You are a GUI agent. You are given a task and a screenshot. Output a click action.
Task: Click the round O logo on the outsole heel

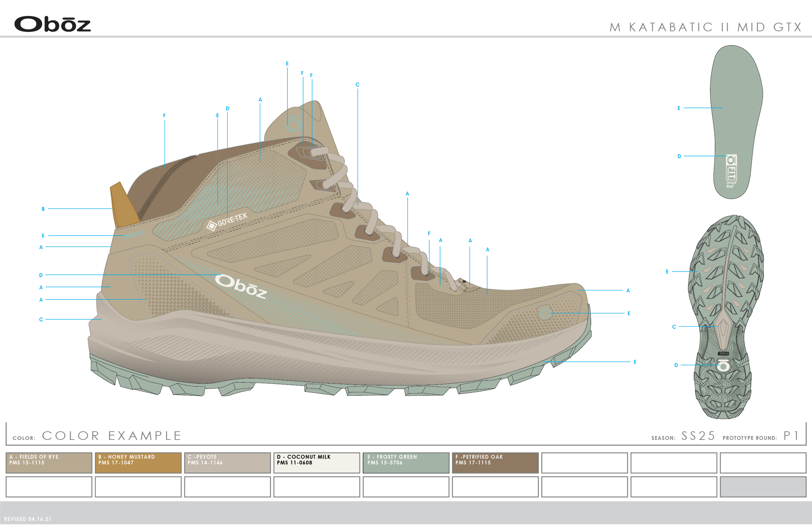[723, 366]
